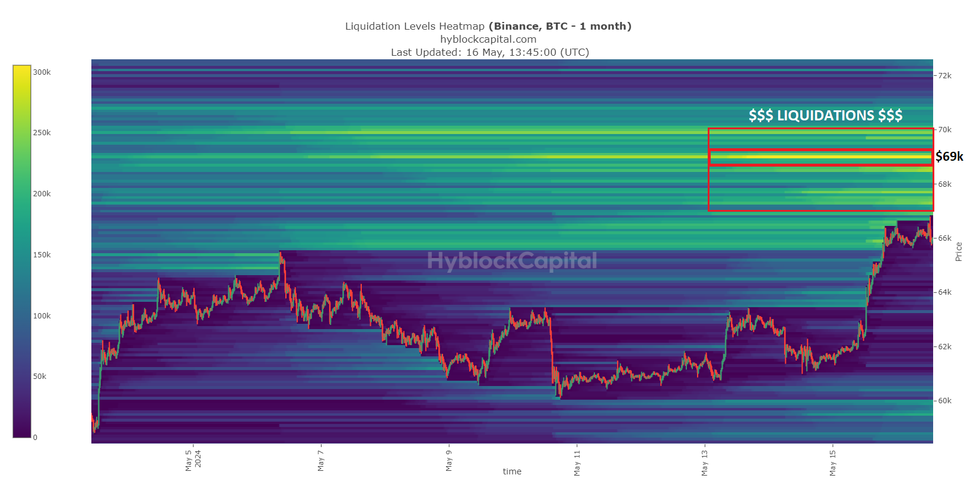Click the $$$ LIQUIDATIONS $$$ annotation text
Viewport: 980px width, 491px height.
tap(825, 116)
